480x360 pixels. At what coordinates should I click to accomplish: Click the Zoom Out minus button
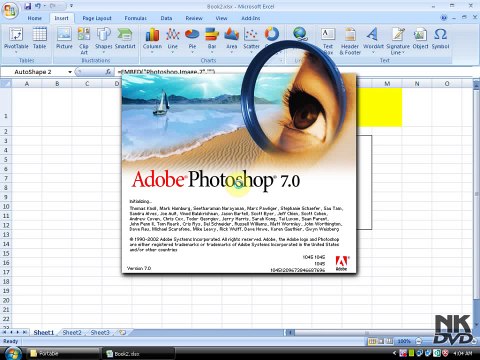click(x=419, y=341)
